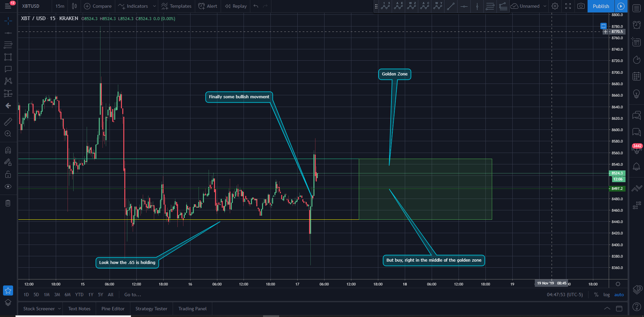
Task: Select the W-Z triple combo wave tool
Action: [412, 6]
